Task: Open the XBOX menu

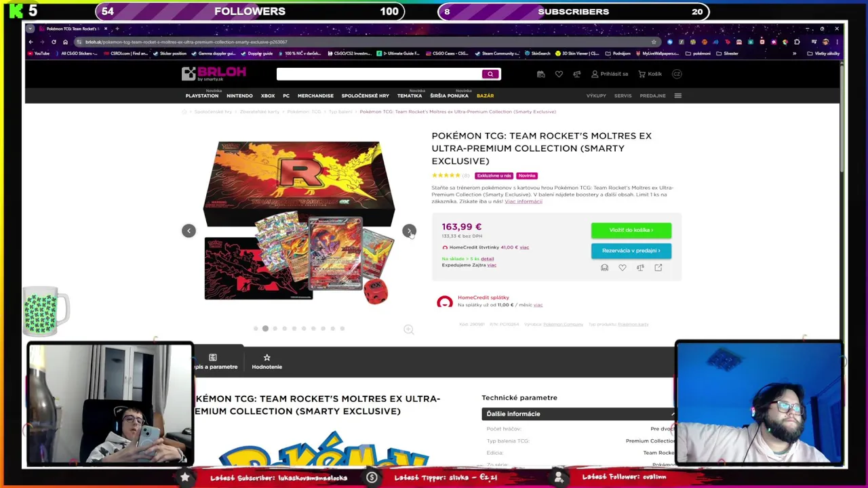Action: point(268,96)
